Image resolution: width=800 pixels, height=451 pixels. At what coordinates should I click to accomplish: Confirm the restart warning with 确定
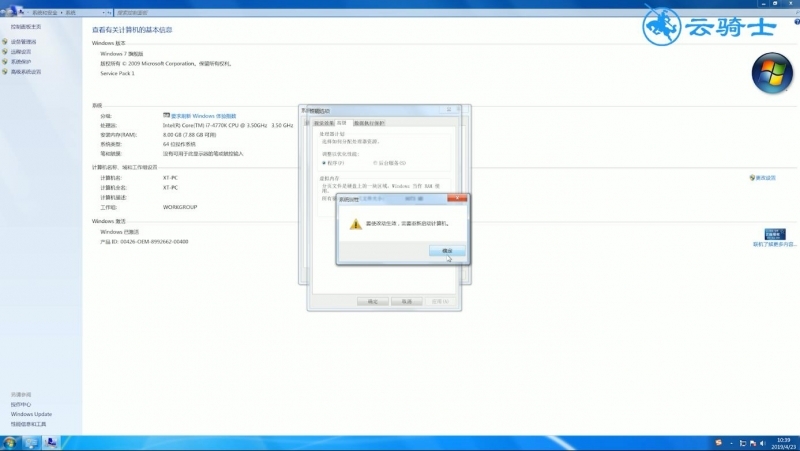(447, 250)
